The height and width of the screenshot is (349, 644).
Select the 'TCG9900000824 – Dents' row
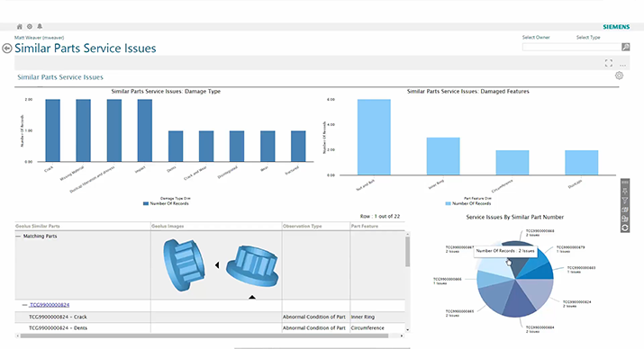click(x=210, y=328)
